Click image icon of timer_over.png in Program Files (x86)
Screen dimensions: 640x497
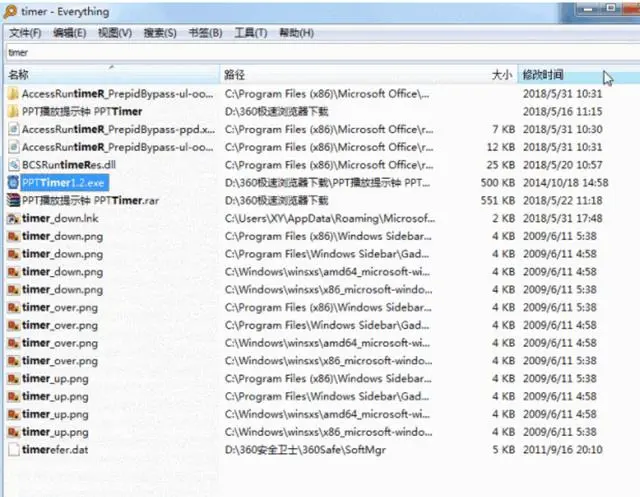tap(13, 307)
